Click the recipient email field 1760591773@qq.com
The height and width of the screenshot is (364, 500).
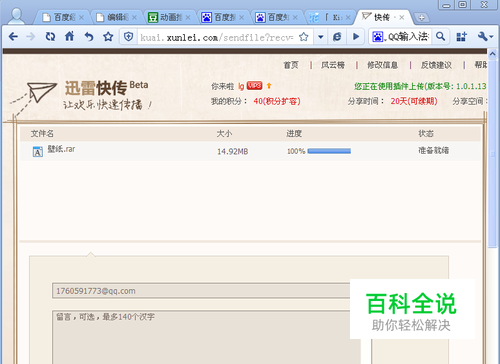(201, 291)
